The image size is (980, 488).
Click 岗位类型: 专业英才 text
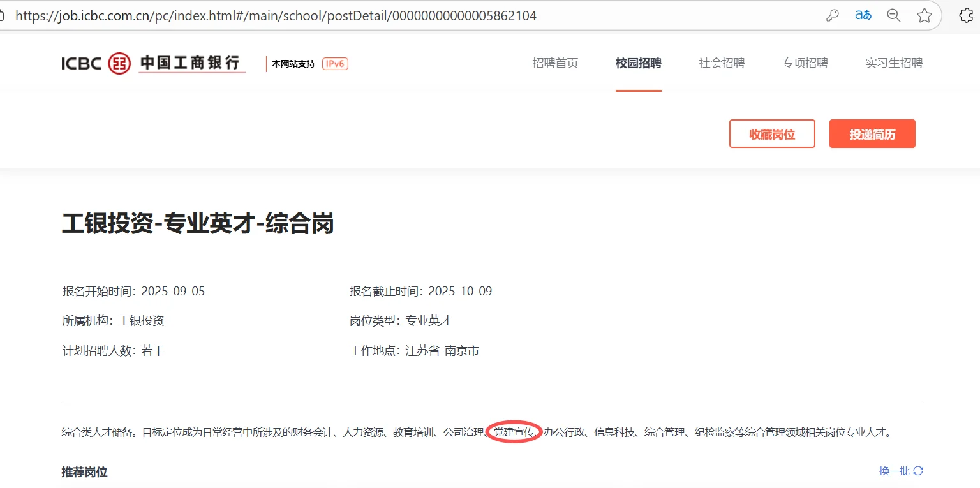coord(401,321)
